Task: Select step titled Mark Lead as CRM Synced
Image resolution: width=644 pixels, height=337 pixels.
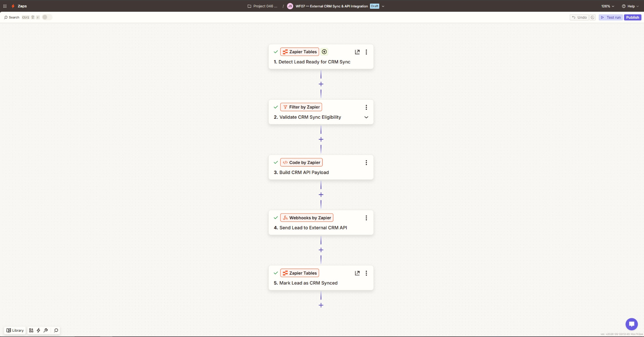Action: point(321,278)
